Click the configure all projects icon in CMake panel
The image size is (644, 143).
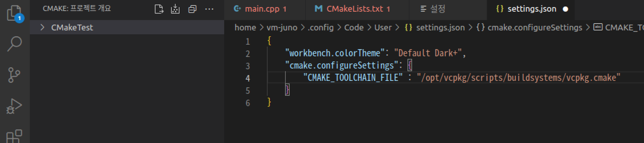tap(159, 9)
